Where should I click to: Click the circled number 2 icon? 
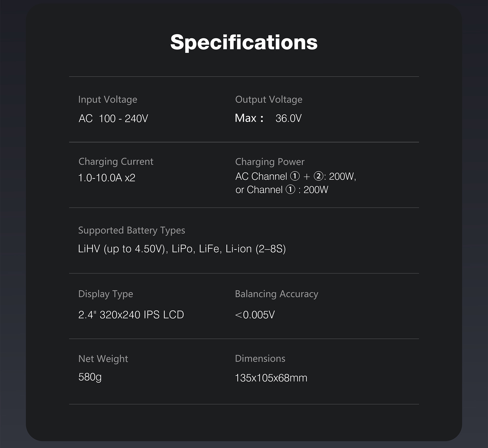pos(318,176)
